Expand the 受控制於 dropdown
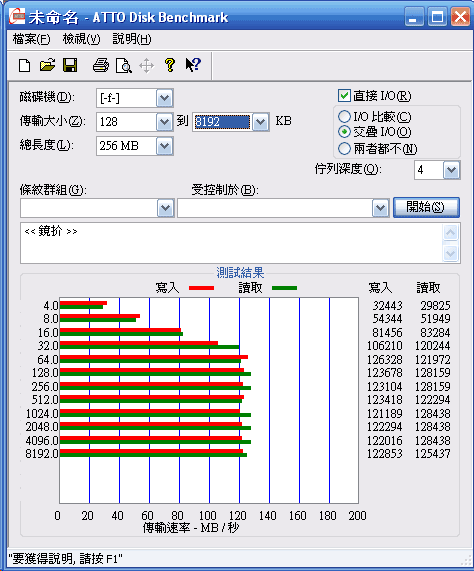Image resolution: width=474 pixels, height=571 pixels. click(x=380, y=208)
